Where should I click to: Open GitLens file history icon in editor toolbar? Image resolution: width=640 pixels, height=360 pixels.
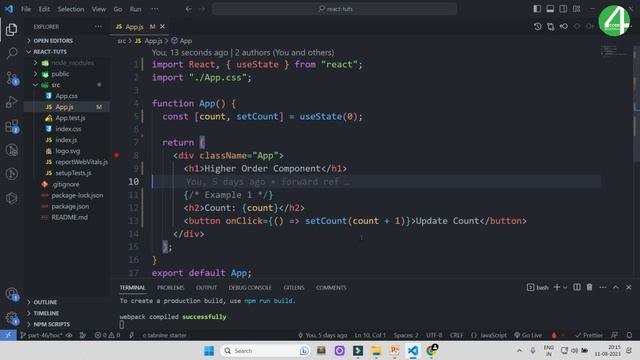(x=538, y=27)
